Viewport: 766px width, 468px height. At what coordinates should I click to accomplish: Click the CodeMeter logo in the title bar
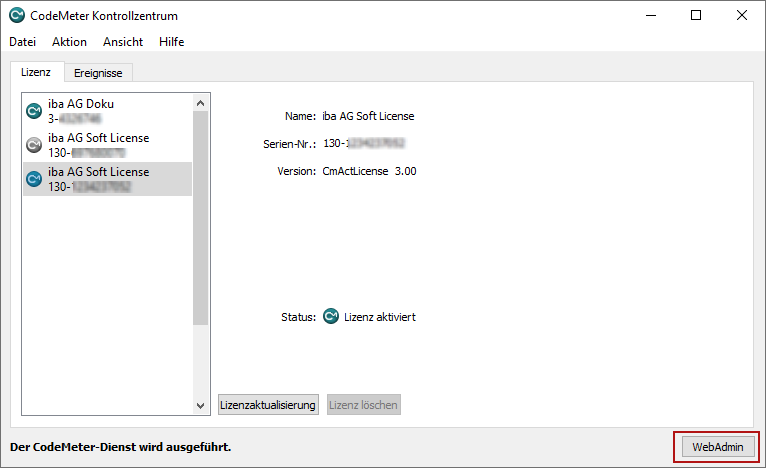[17, 16]
